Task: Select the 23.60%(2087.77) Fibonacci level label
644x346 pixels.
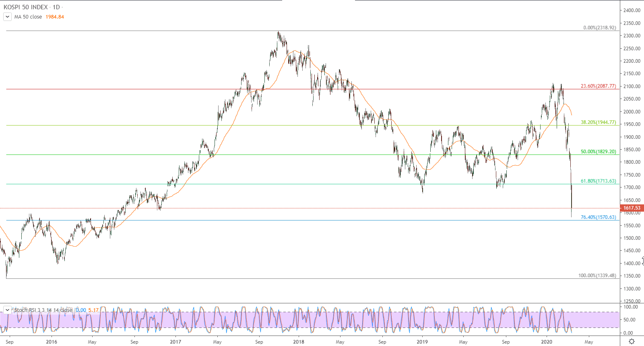Action: (x=598, y=86)
